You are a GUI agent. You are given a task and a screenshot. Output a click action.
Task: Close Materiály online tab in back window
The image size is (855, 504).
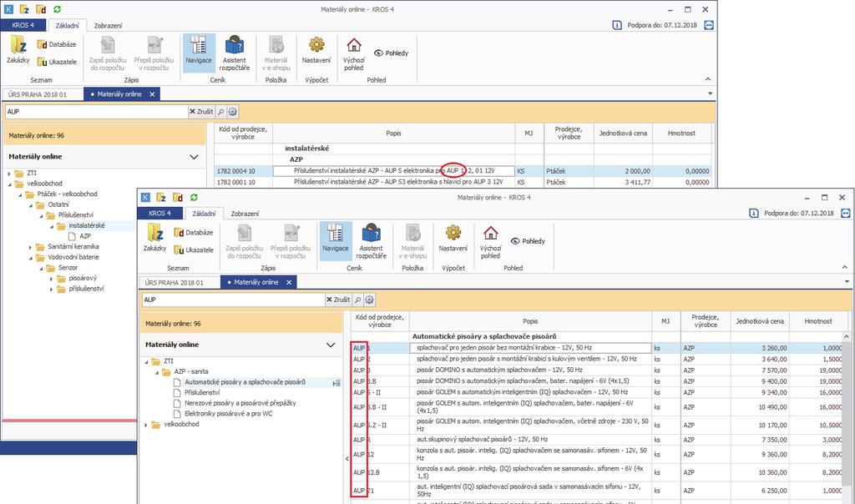click(152, 94)
